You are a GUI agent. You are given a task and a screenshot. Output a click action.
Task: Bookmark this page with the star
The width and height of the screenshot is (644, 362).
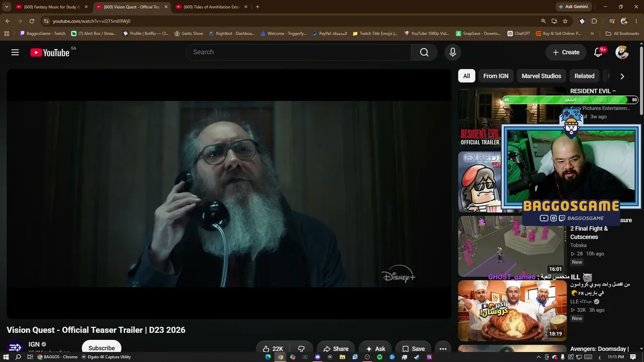pyautogui.click(x=565, y=21)
